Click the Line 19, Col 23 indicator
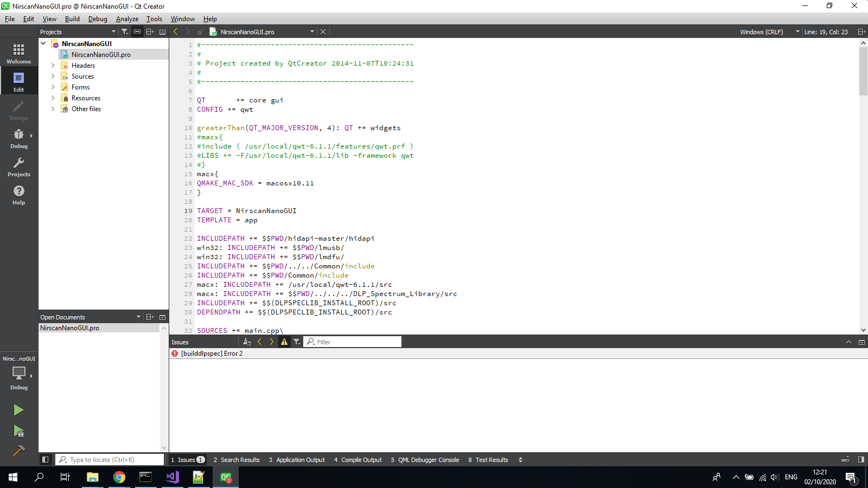This screenshot has width=868, height=488. 826,31
